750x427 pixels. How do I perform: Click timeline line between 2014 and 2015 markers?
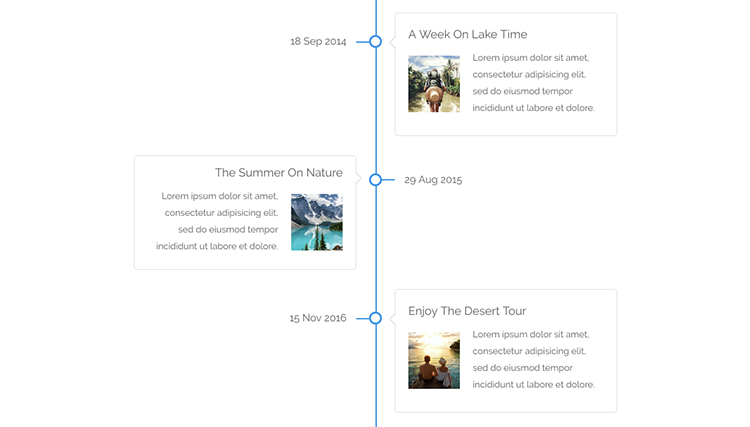click(376, 110)
